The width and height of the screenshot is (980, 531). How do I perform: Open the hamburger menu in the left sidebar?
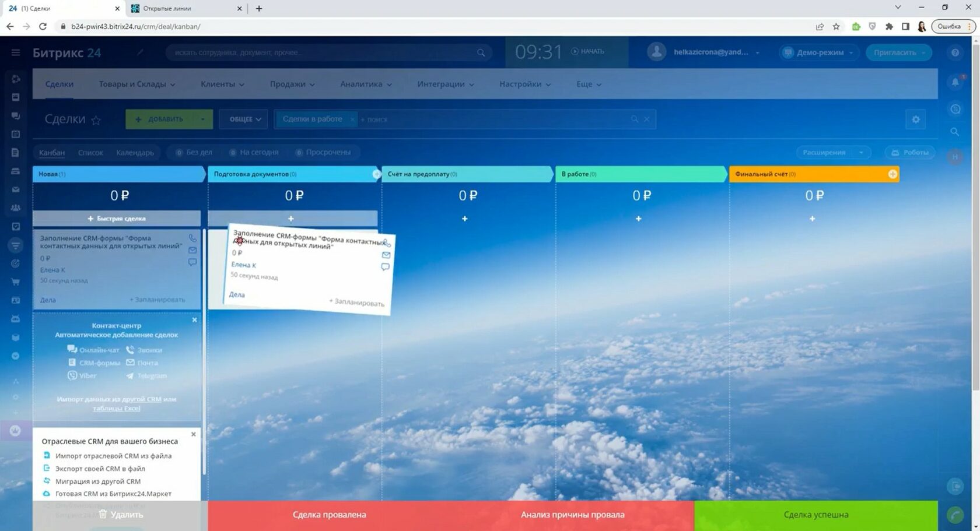pos(16,52)
